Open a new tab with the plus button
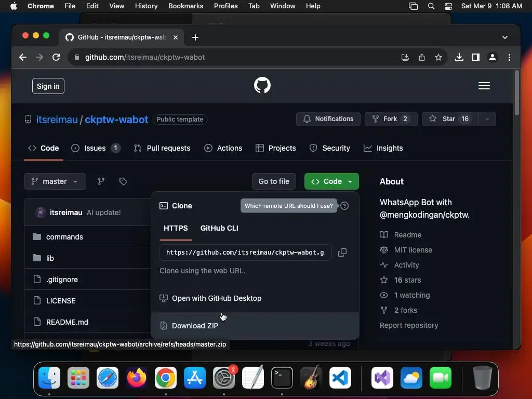 [195, 37]
